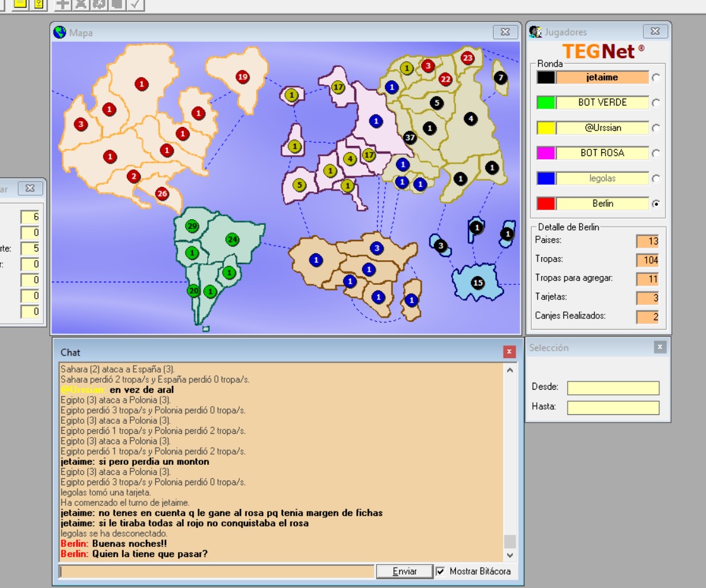Image resolution: width=706 pixels, height=588 pixels.
Task: Click the Hasta input field
Action: click(613, 407)
